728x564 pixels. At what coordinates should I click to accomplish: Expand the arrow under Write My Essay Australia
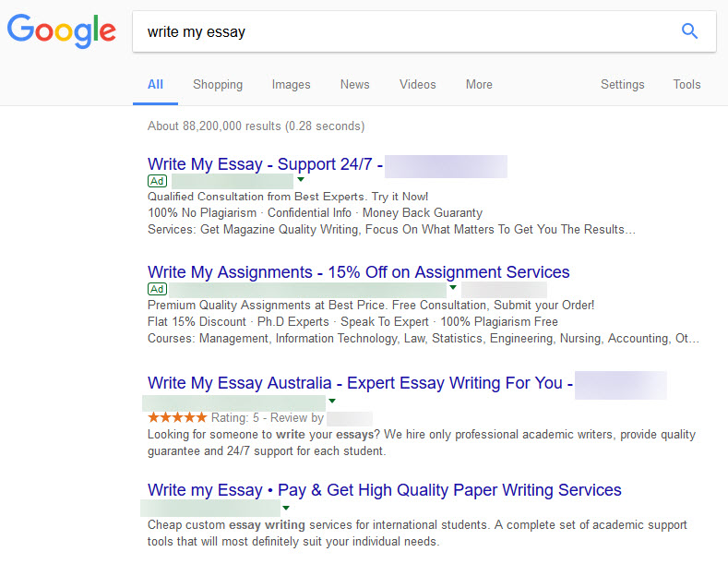tap(331, 401)
